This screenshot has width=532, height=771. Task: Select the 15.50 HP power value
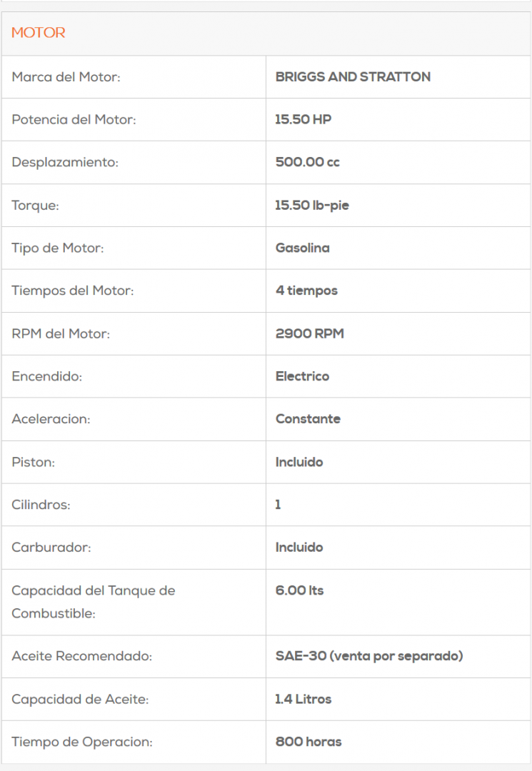[x=303, y=119]
